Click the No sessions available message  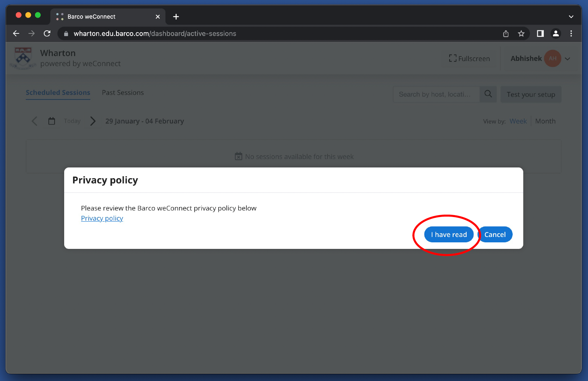(x=294, y=157)
